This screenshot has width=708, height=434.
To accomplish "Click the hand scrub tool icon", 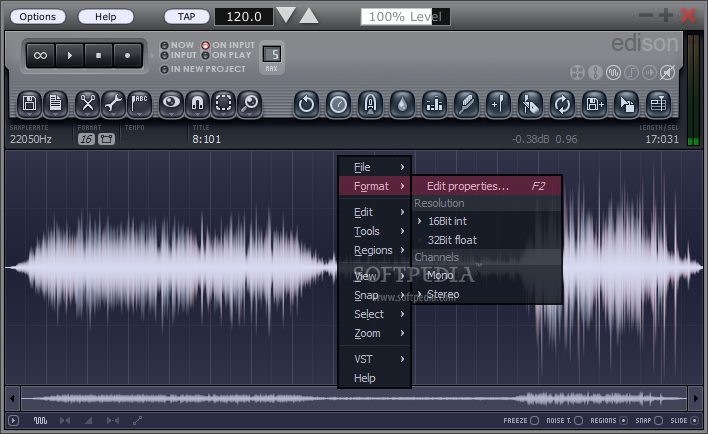I will point(531,104).
